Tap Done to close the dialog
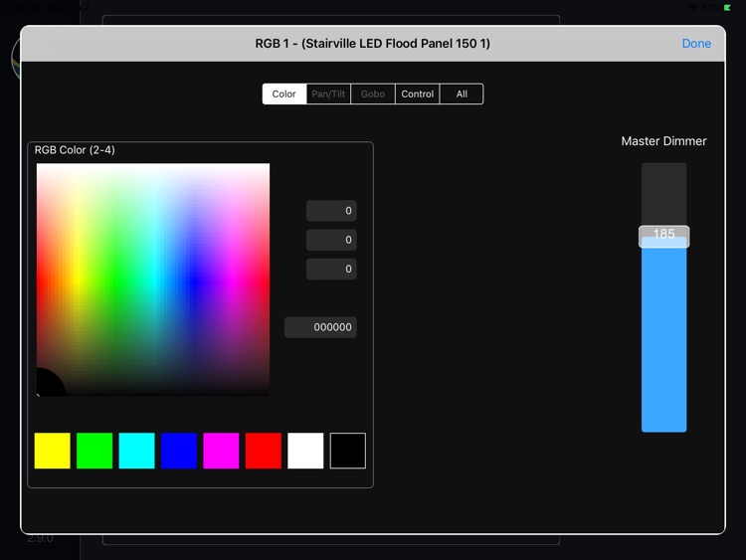 pyautogui.click(x=696, y=44)
